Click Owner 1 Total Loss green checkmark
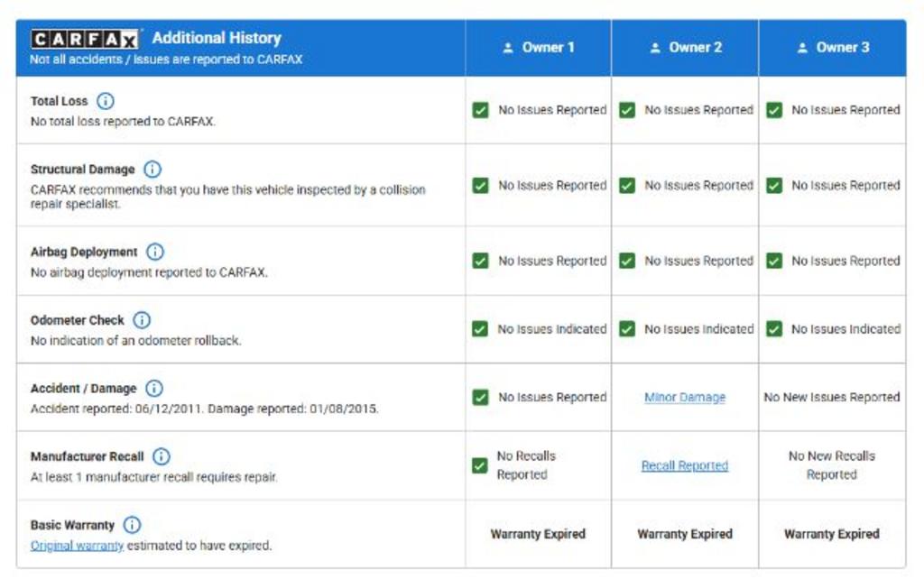Screen dimensions: 924x579 (481, 110)
